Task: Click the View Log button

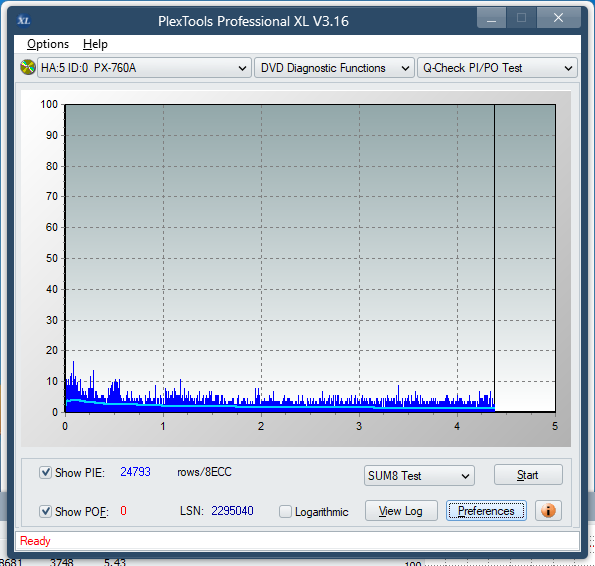Action: [x=401, y=511]
